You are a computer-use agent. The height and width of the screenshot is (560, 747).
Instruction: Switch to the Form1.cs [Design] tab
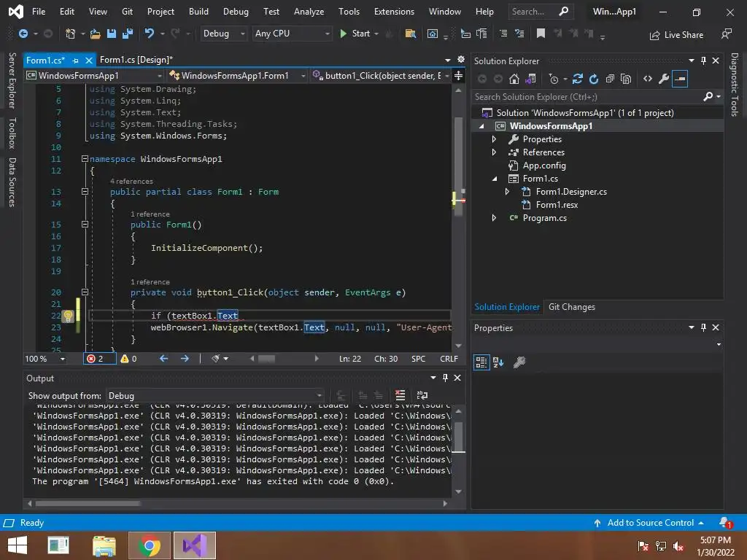[136, 60]
